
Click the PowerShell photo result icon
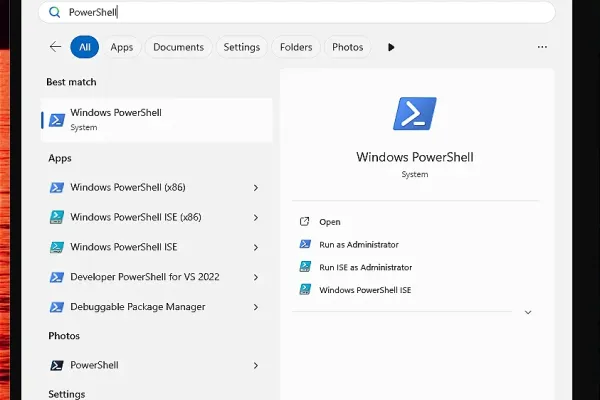(x=57, y=366)
